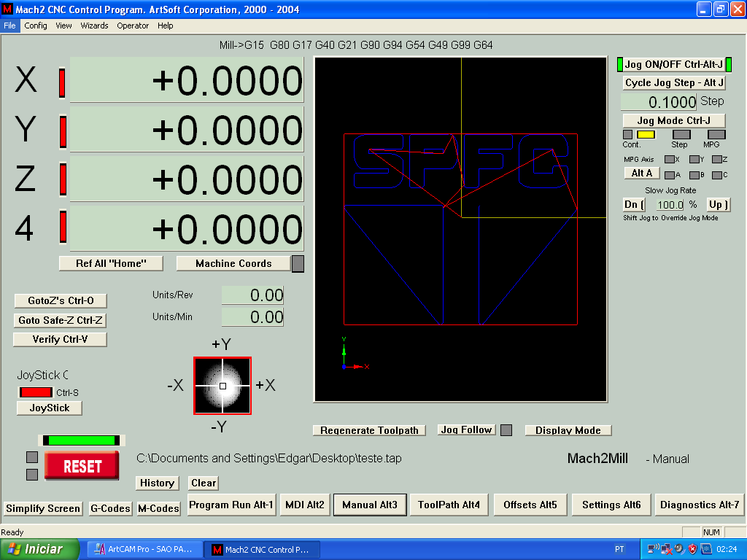Click the 0.1000 jog Step field
Image resolution: width=747 pixels, height=560 pixels.
pyautogui.click(x=659, y=101)
